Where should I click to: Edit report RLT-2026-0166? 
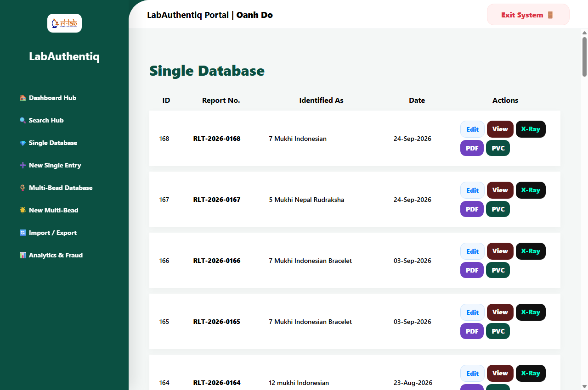point(472,251)
